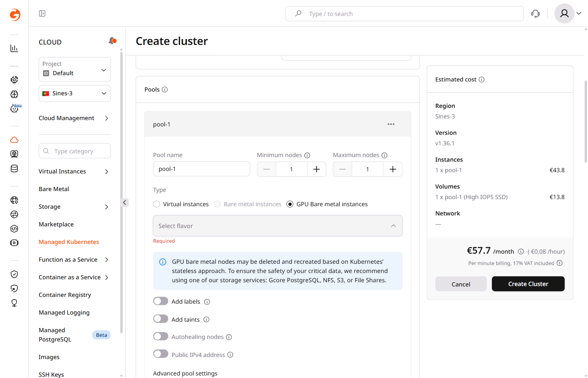Screen dimensions: 588x378
Task: Open Images menu item
Action: (x=49, y=357)
